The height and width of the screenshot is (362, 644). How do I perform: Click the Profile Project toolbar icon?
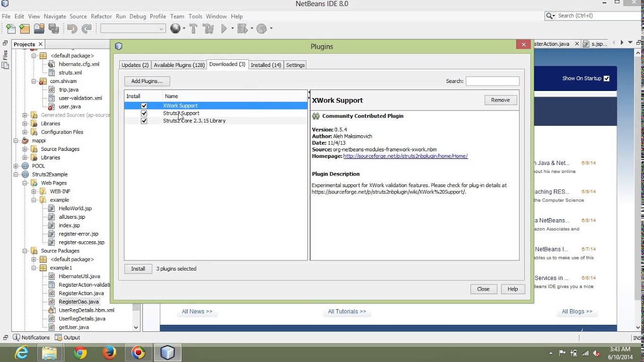pyautogui.click(x=261, y=29)
